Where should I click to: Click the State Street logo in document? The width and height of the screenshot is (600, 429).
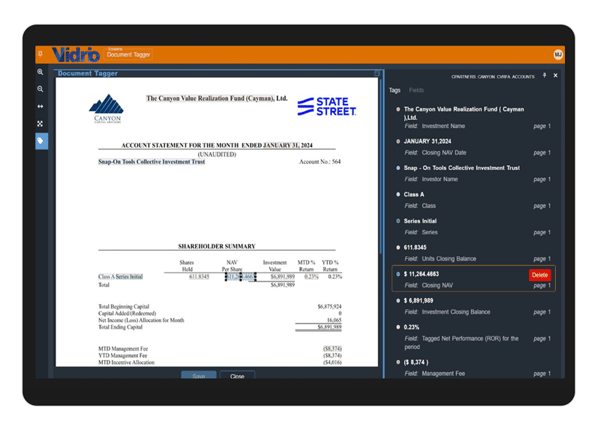327,106
